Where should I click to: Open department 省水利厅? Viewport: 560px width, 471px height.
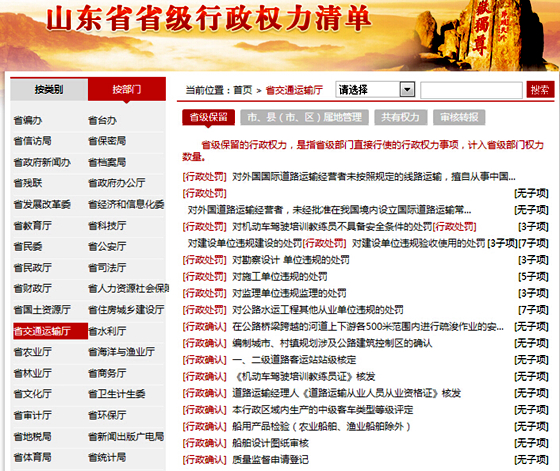point(107,331)
